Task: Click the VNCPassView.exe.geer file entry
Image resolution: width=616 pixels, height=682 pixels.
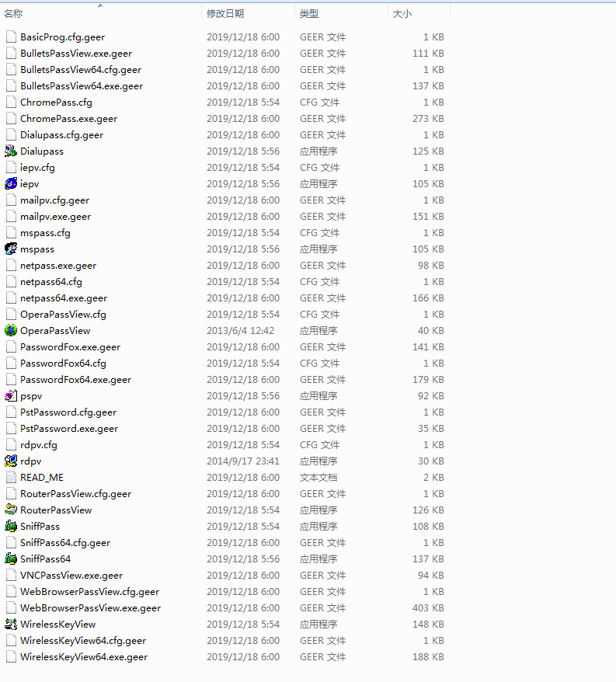Action: click(x=71, y=576)
